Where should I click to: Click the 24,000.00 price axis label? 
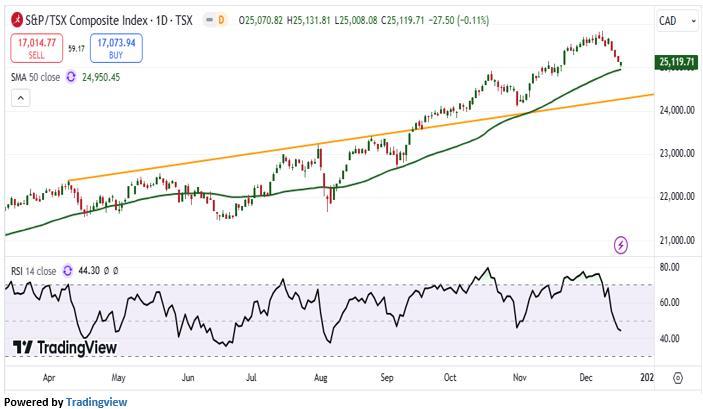click(677, 110)
